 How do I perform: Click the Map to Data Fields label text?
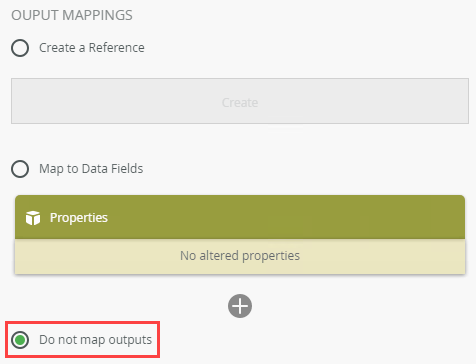(91, 169)
